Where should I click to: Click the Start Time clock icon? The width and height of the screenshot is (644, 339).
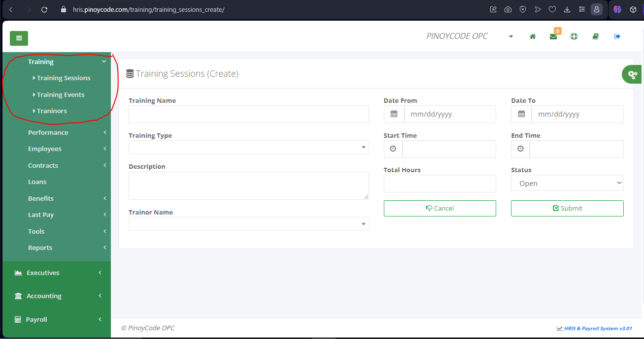tap(393, 149)
